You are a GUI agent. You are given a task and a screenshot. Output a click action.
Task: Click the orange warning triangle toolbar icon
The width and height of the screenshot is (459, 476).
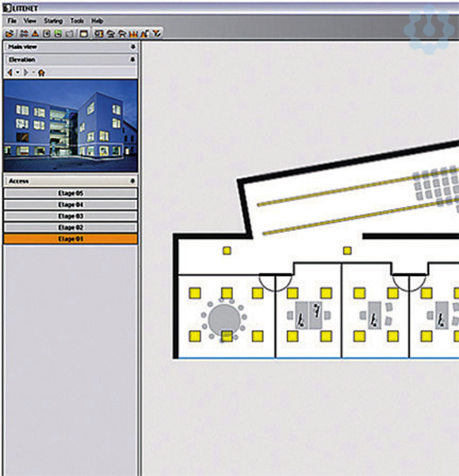pos(35,33)
